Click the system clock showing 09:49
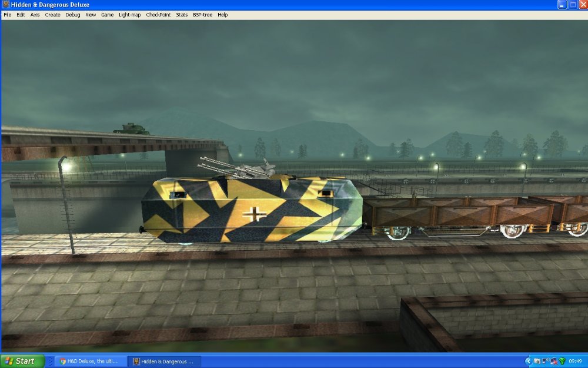The width and height of the screenshot is (588, 368). tap(575, 362)
